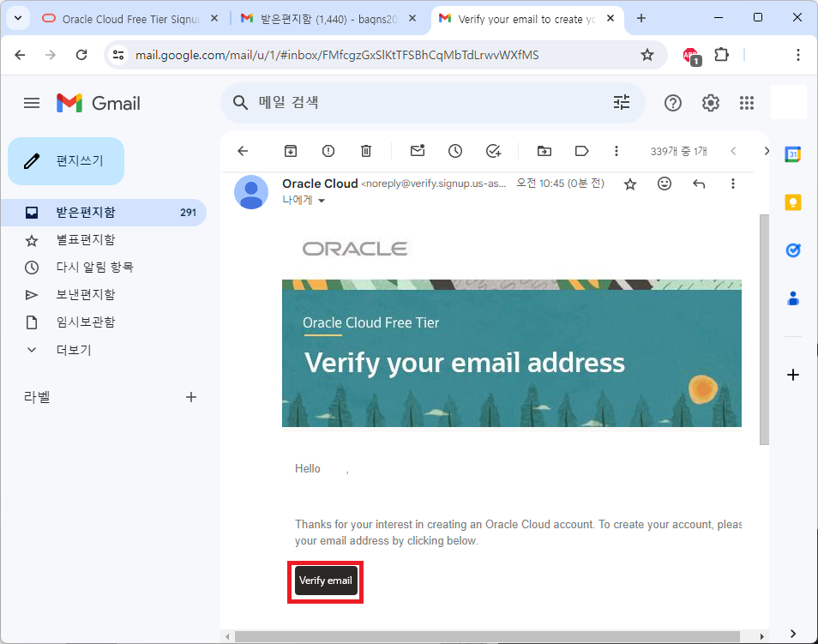This screenshot has height=644, width=818.
Task: Report this email as spam
Action: click(328, 151)
